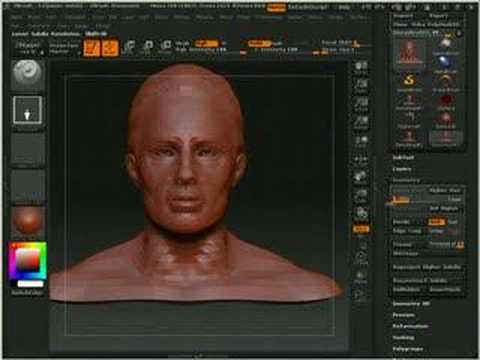The height and width of the screenshot is (360, 480).
Task: Click Del Higher in Geometry
Action: point(445,209)
